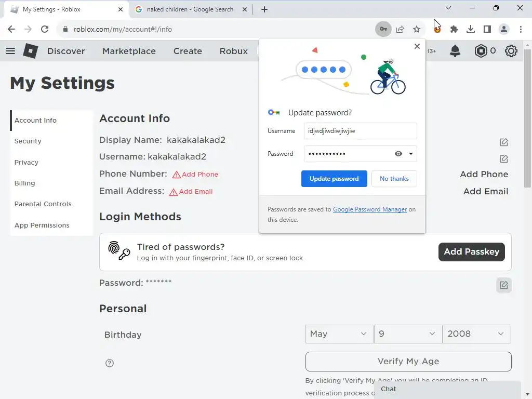Image resolution: width=532 pixels, height=399 pixels.
Task: Open the Roblox notifications bell
Action: coord(455,51)
